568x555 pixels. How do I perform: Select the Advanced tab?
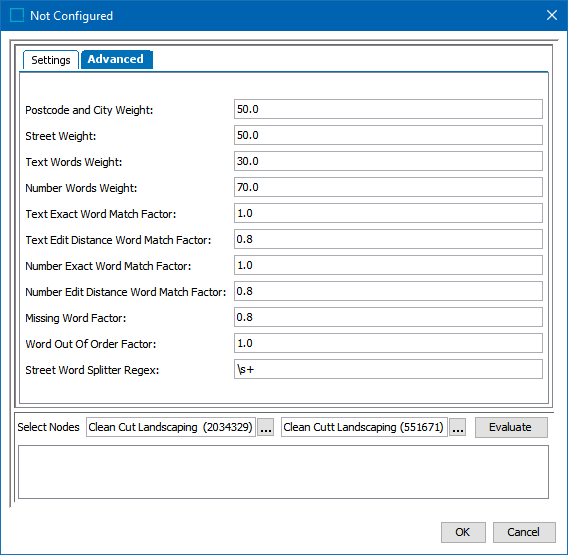pos(116,59)
